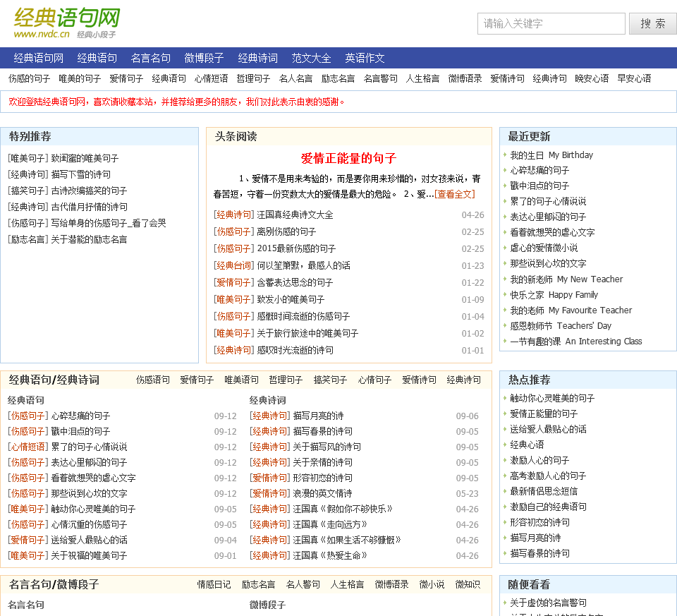677x616 pixels.
Task: Open 含蓄表达思念的句子 article
Action: coord(295,282)
